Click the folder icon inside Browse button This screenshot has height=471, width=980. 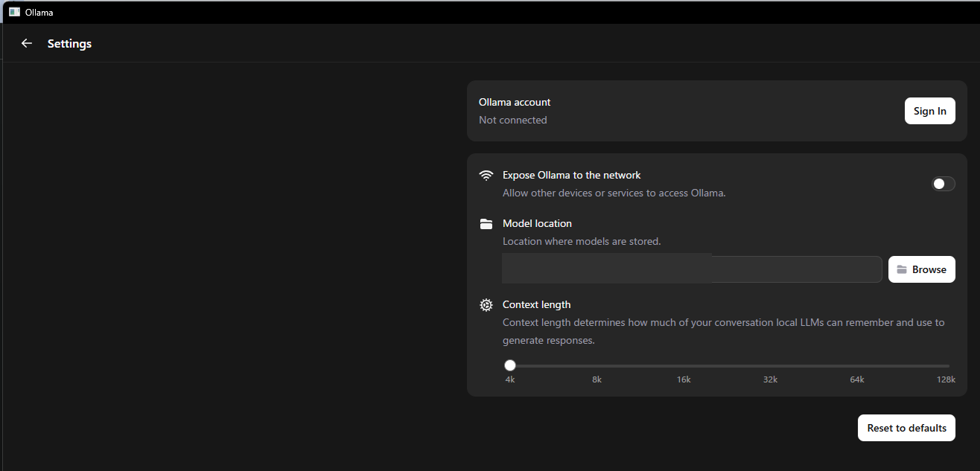click(x=902, y=269)
